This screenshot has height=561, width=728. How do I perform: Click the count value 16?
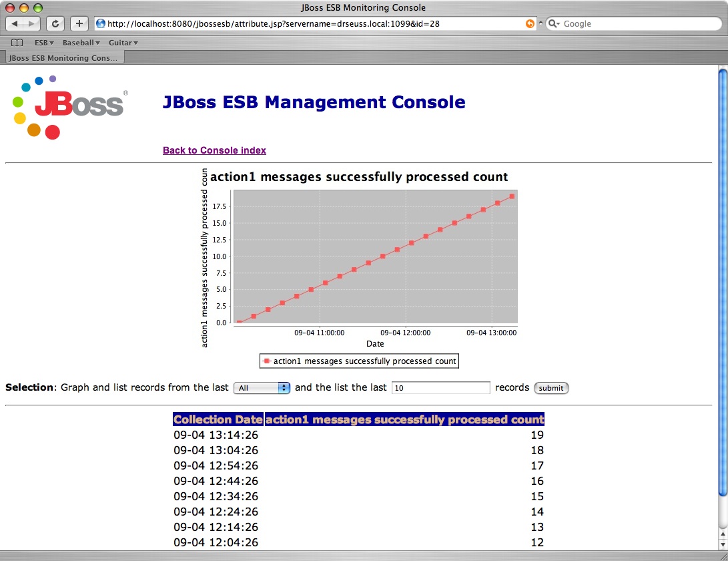(537, 481)
